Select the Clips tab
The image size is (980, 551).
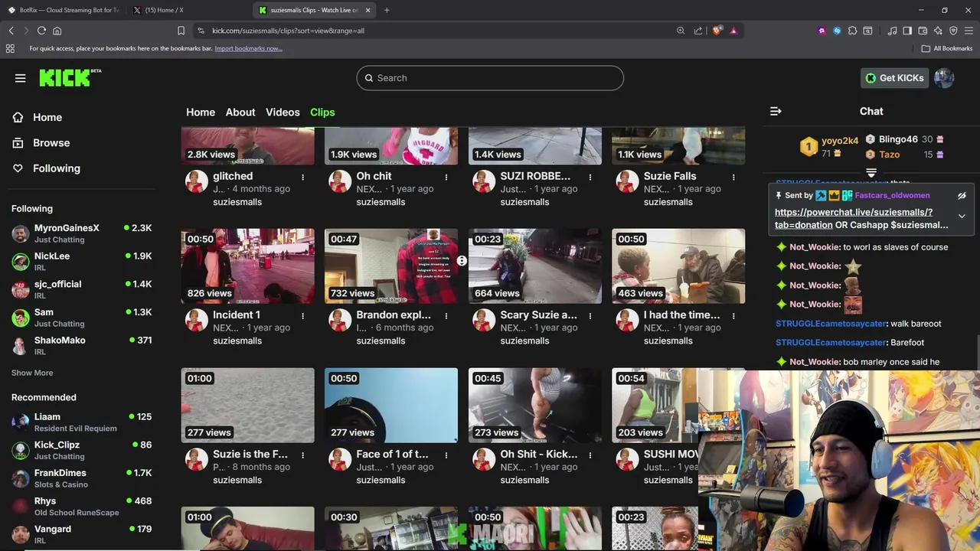(322, 112)
